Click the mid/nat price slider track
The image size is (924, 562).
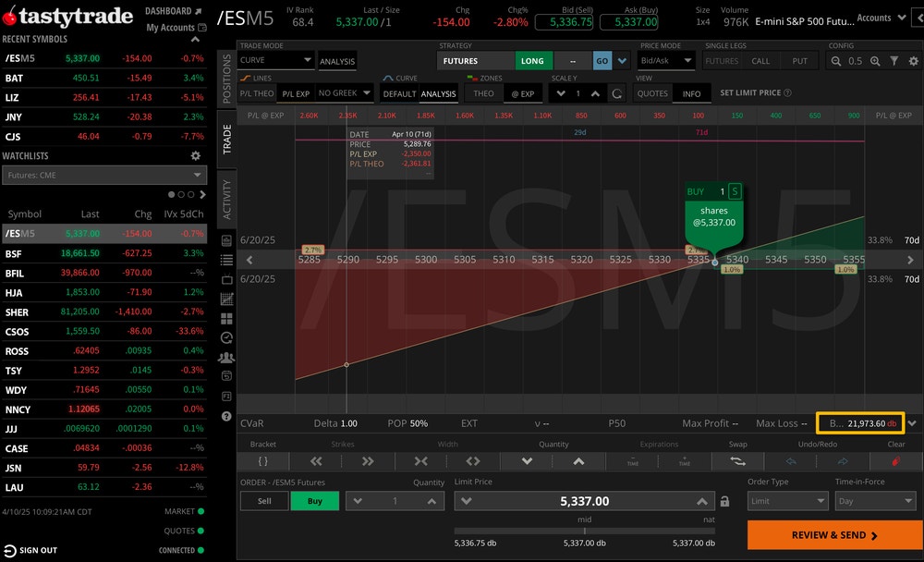click(584, 531)
